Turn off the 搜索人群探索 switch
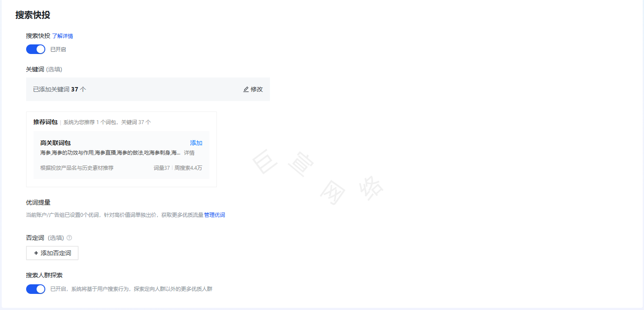The image size is (644, 310). [35, 289]
